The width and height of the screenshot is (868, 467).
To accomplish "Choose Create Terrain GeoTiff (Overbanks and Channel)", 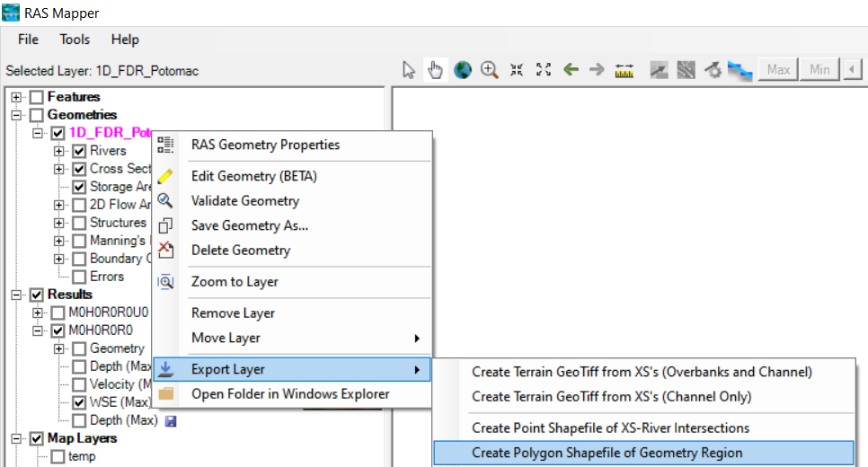I will pyautogui.click(x=643, y=372).
